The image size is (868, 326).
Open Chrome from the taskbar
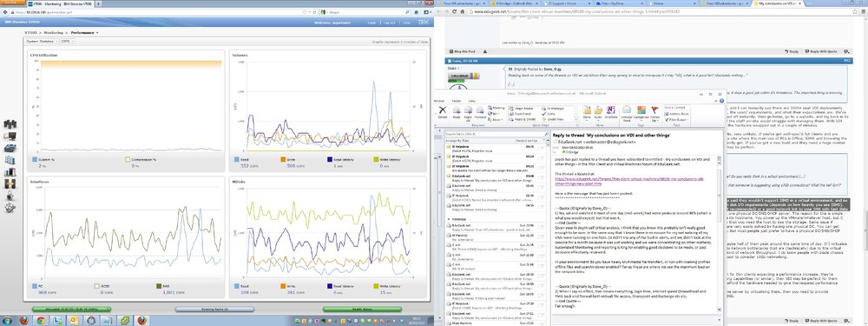pos(41,321)
